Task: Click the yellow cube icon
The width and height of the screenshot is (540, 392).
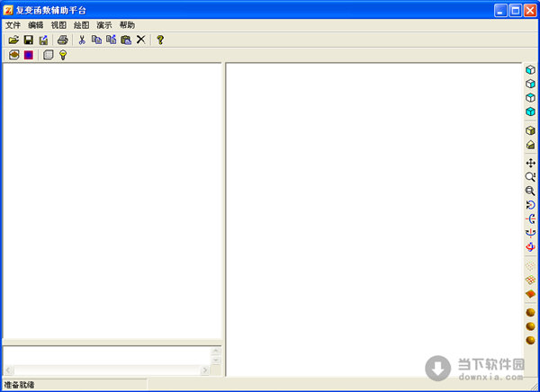Action: 530,130
